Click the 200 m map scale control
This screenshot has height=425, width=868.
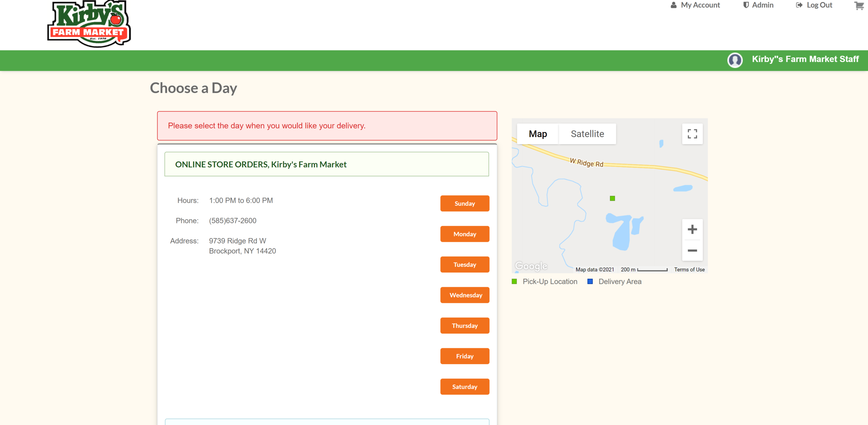tap(644, 269)
